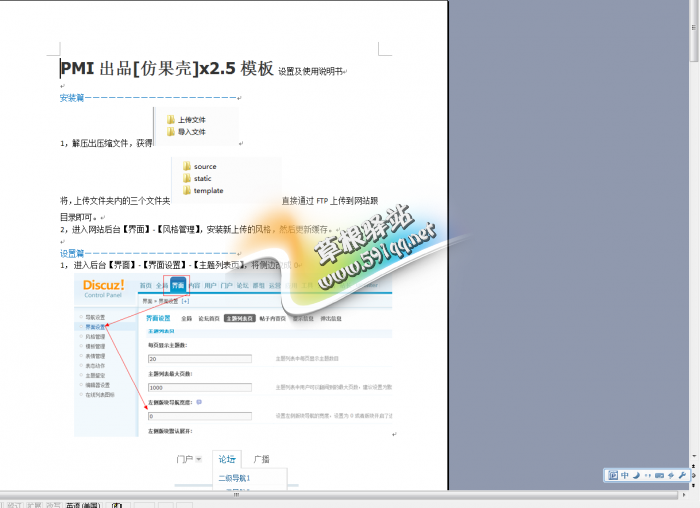
Task: Click the IME logo icon on the floating input bar
Action: tap(613, 475)
